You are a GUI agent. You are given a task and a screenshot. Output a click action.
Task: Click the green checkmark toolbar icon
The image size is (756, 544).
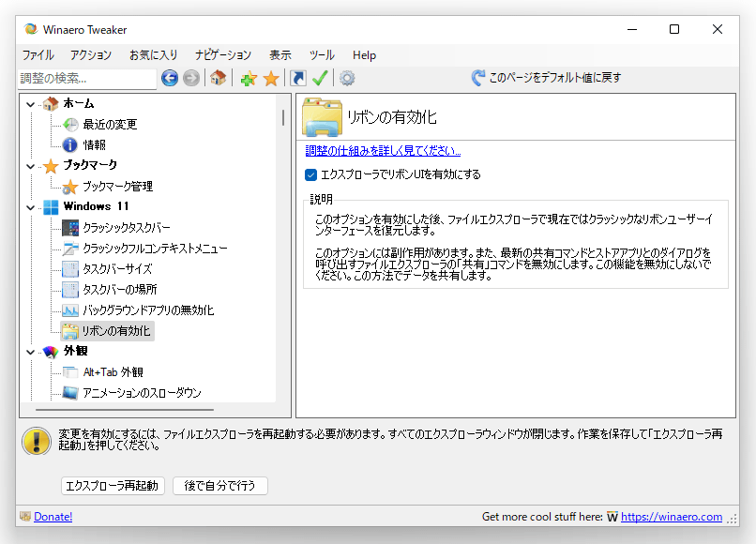click(x=320, y=78)
